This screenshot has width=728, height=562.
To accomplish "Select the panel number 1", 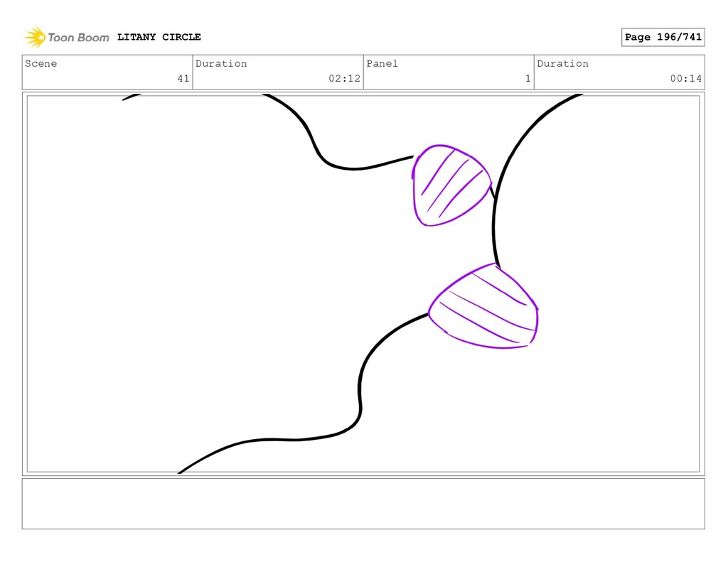I will pos(528,78).
